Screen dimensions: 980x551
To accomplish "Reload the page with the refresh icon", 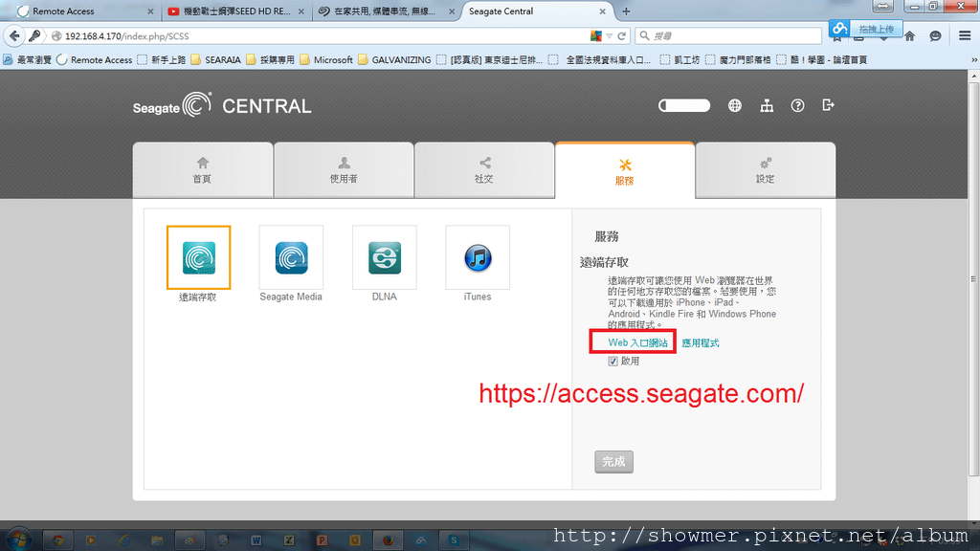I will (622, 36).
